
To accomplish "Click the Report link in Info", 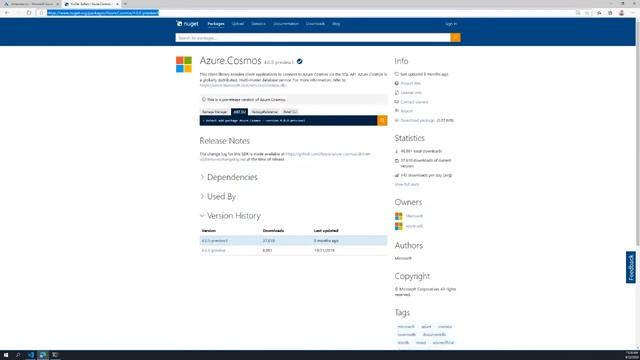I will (x=407, y=111).
